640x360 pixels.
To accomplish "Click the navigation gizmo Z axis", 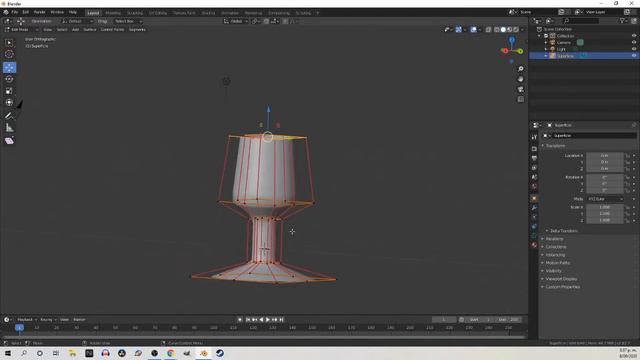I will [x=512, y=40].
